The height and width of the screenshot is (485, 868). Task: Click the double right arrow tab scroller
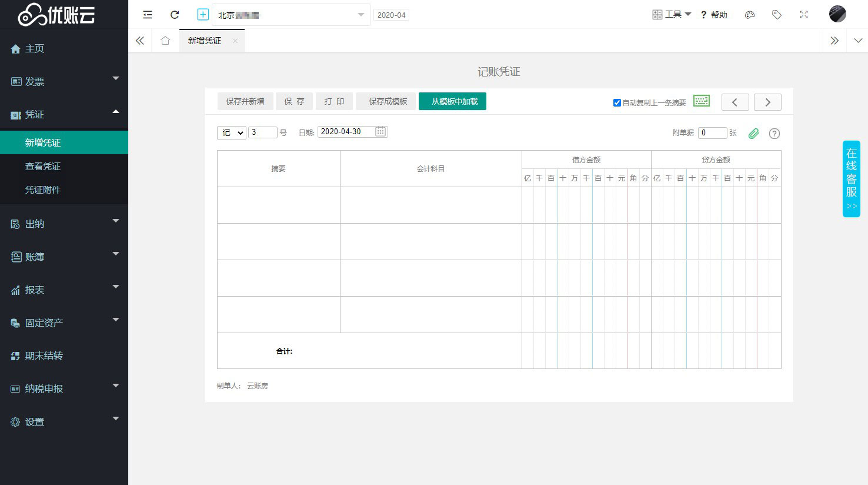pos(834,41)
